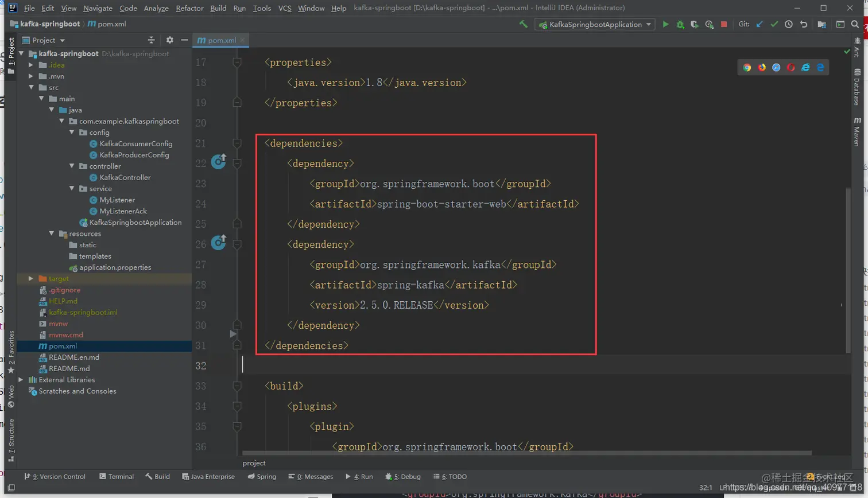Open Project Structure icon in toolbar

click(x=822, y=24)
